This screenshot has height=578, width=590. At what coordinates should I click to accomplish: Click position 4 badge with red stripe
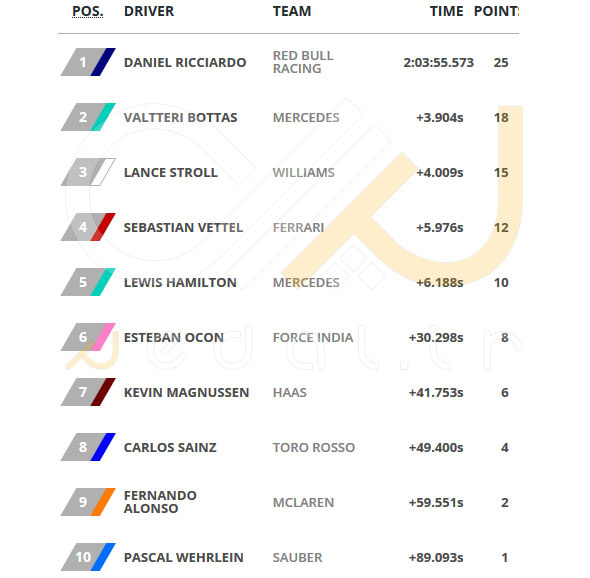coord(88,227)
